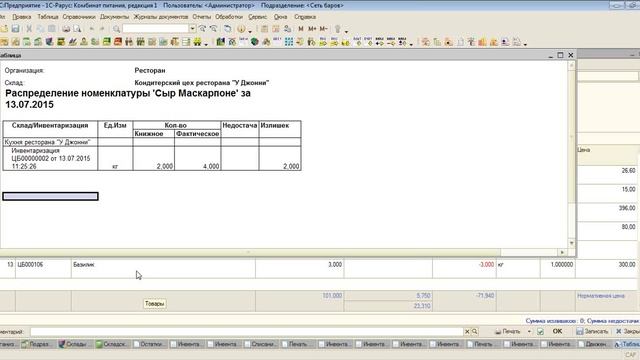Click the magnifier icon in comment field
This screenshot has height=360, width=640.
coord(475,332)
